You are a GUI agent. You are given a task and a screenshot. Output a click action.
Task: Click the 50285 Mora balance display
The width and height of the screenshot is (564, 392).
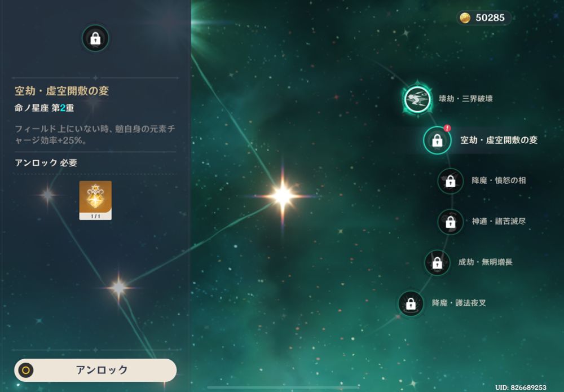pyautogui.click(x=484, y=17)
